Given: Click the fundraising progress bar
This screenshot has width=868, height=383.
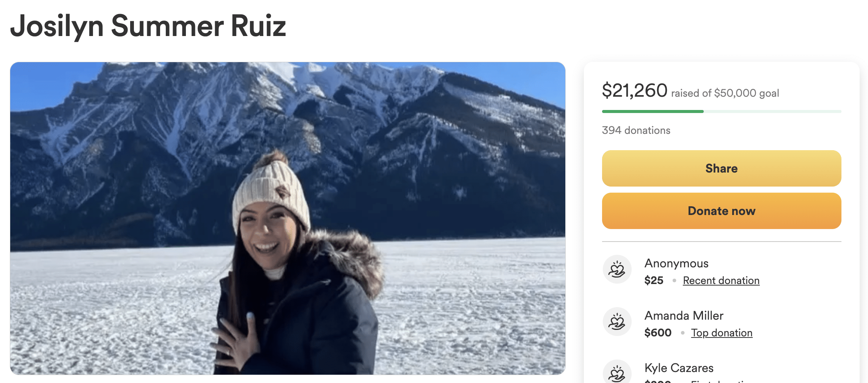Looking at the screenshot, I should pos(721,111).
